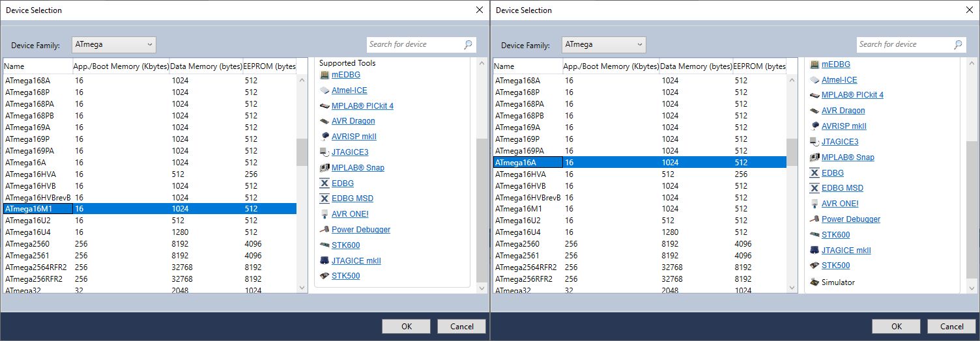Select ATmega2564RFR2 row in left window
980x341 pixels.
tap(150, 267)
